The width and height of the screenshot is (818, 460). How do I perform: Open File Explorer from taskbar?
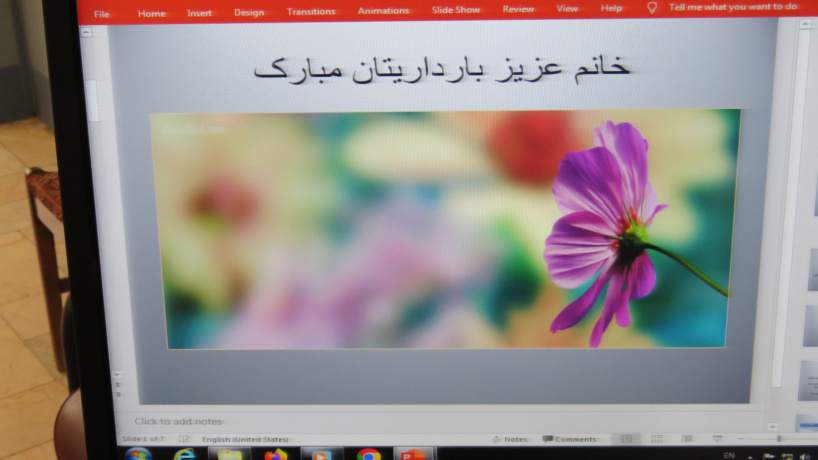(x=229, y=454)
